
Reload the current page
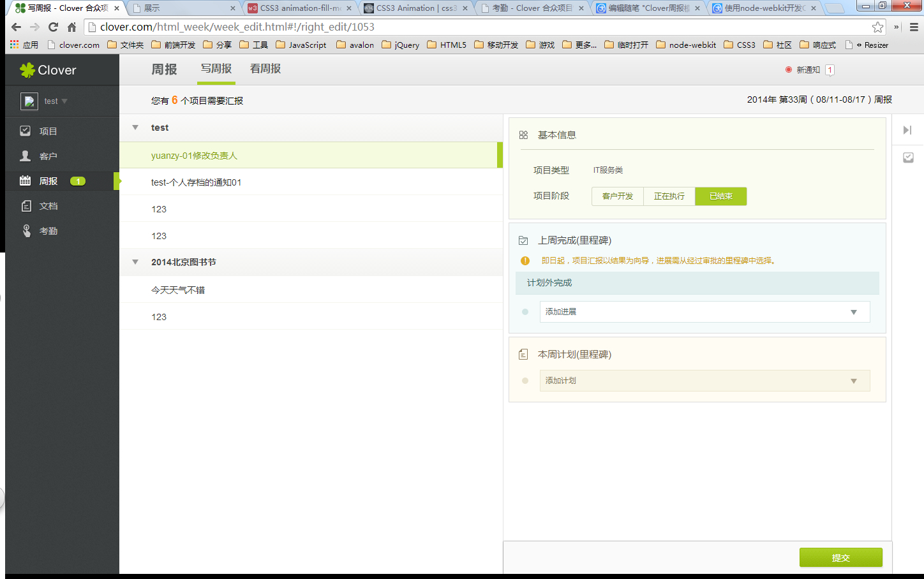pos(53,27)
